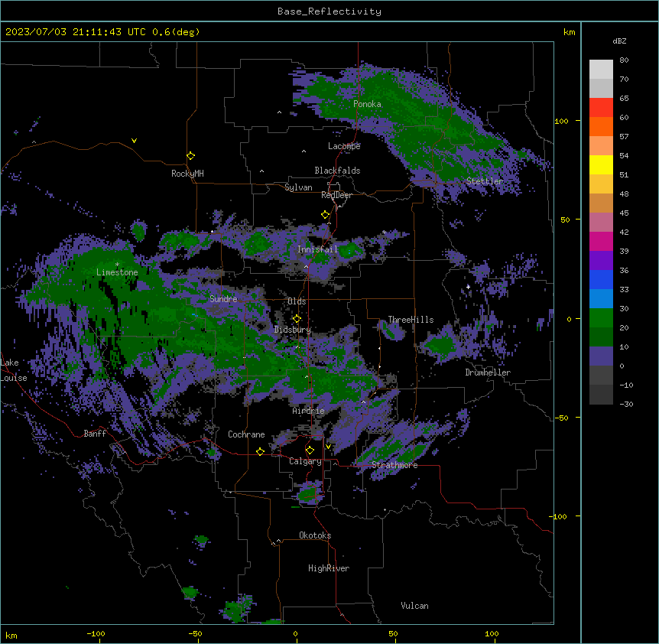This screenshot has width=659, height=644.
Task: Click the dBZ legend heading
Action: point(619,41)
